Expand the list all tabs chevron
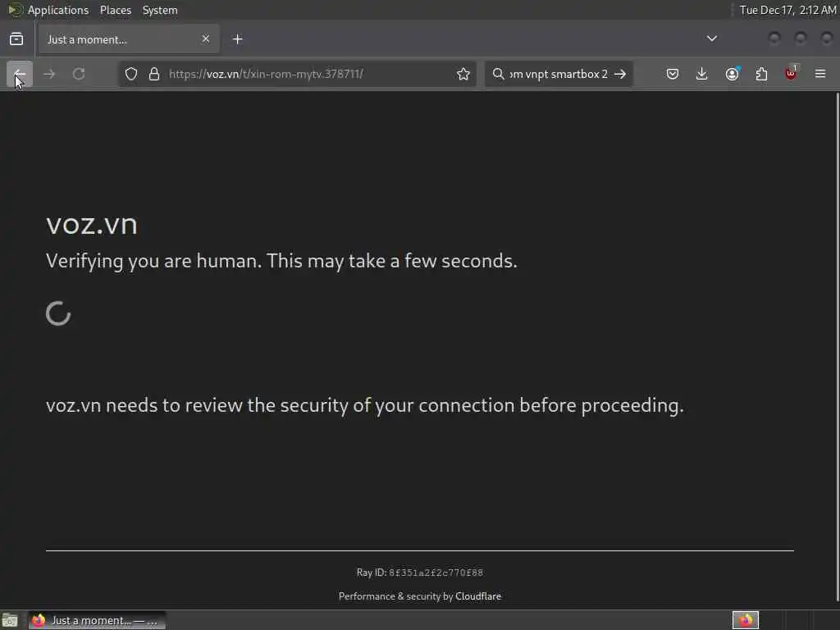The height and width of the screenshot is (630, 840). 712,39
